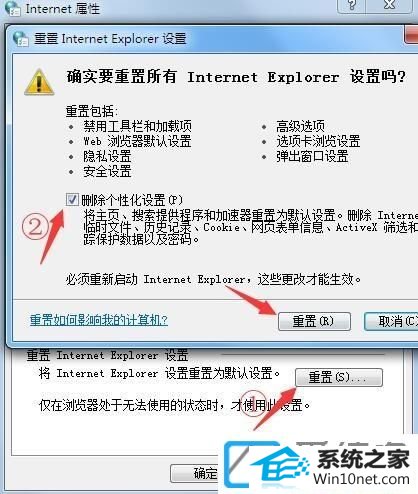Viewport: 418px width, 494px height.
Task: Click the 删除个性化设置(P) label text
Action: click(132, 200)
